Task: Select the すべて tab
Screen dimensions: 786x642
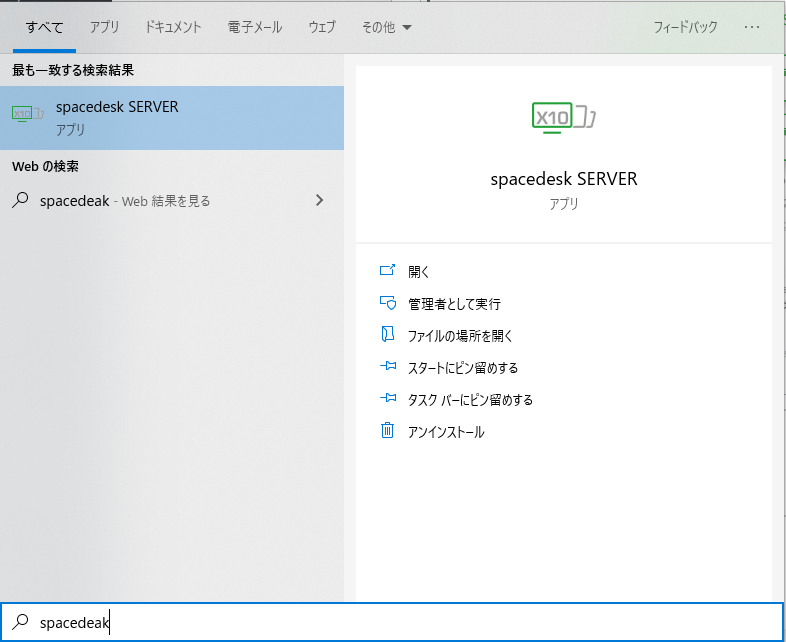Action: pyautogui.click(x=44, y=27)
